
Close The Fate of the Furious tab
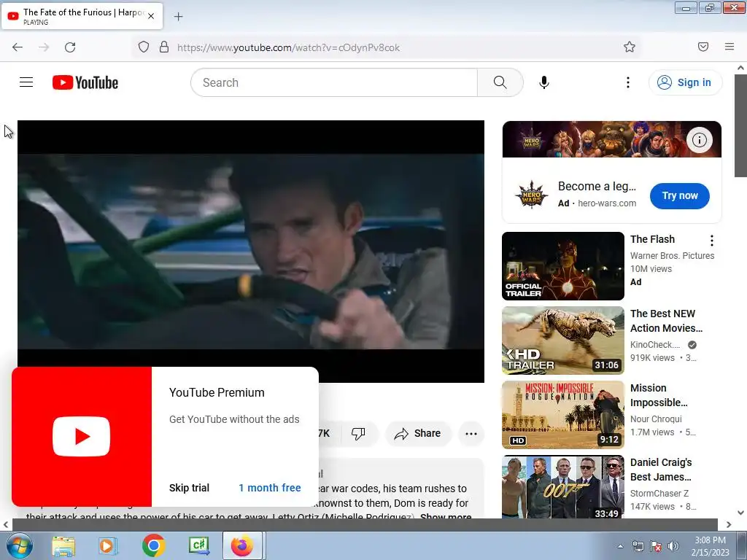pyautogui.click(x=151, y=16)
